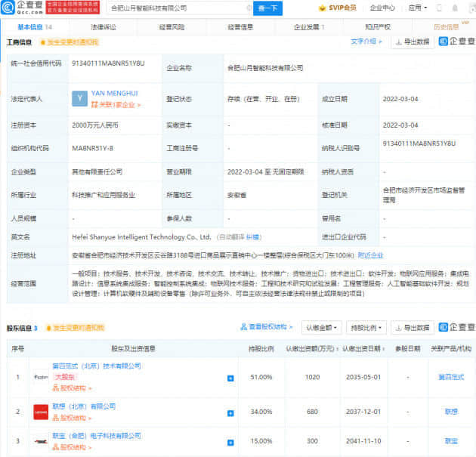Click the red Lenovo shareholder logo
This screenshot has height=457, width=476.
41,412
